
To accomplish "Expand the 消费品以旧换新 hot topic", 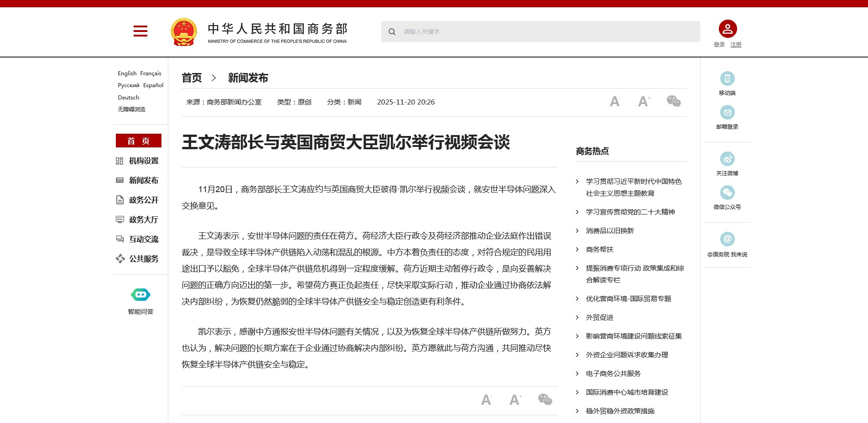I will tap(609, 231).
